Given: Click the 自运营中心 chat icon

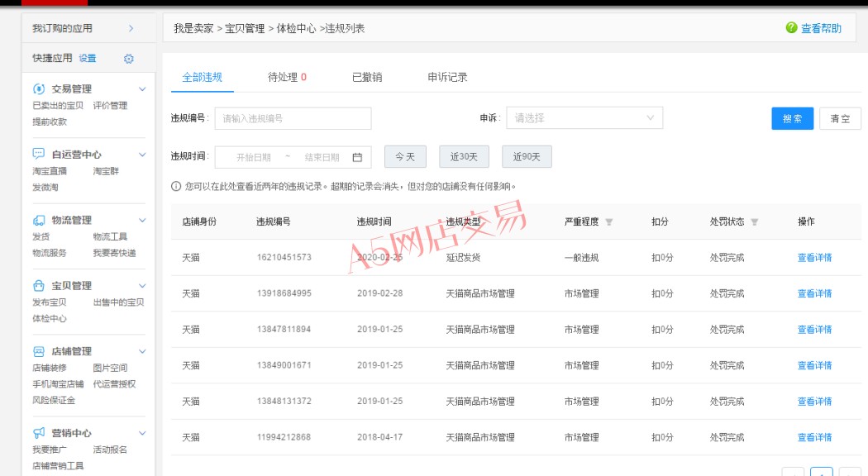Looking at the screenshot, I should pyautogui.click(x=39, y=154).
